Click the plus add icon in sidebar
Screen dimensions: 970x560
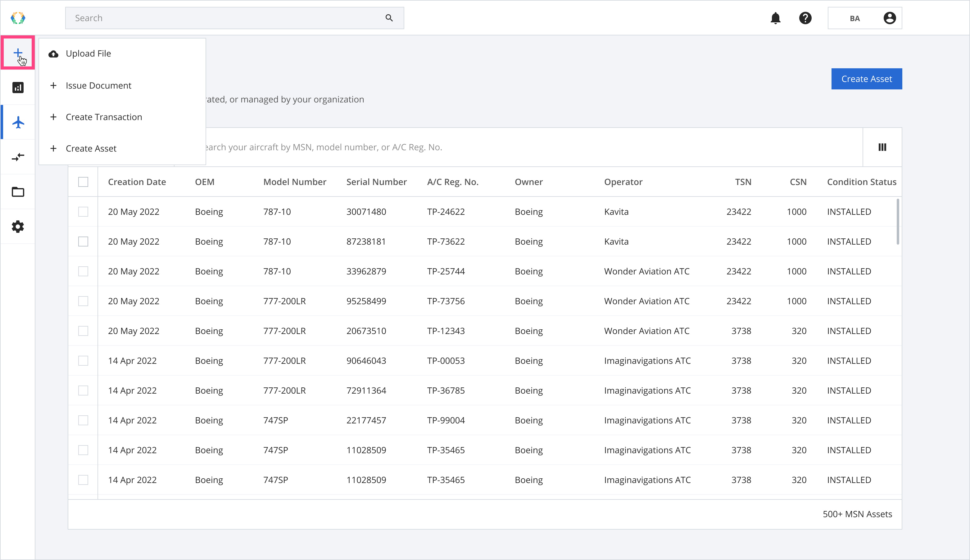coord(18,53)
